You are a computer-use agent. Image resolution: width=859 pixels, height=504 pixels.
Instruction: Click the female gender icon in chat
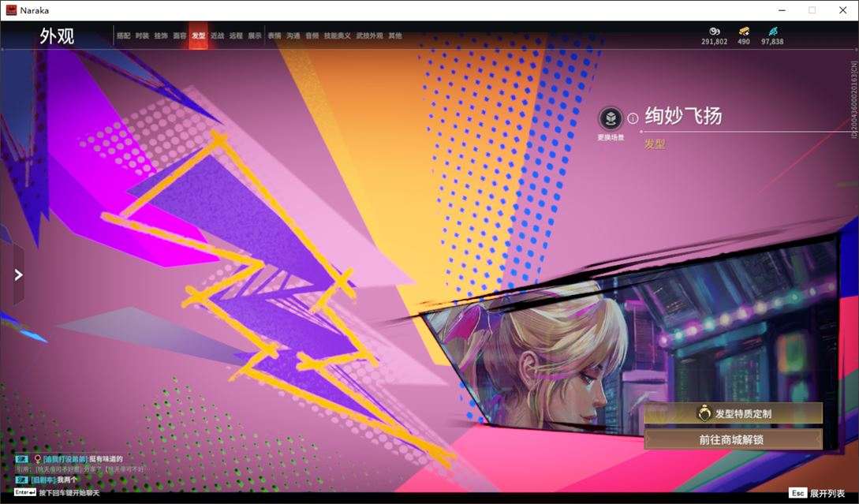pos(37,459)
